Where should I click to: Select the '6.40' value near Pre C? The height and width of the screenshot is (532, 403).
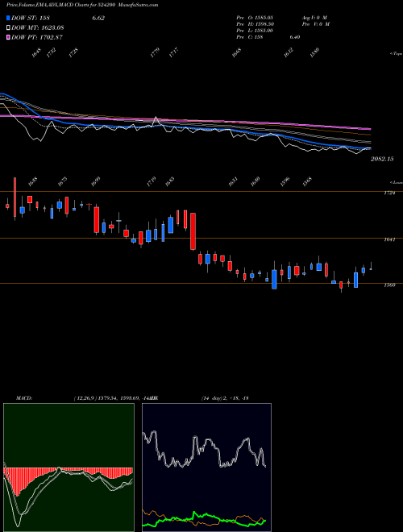295,37
